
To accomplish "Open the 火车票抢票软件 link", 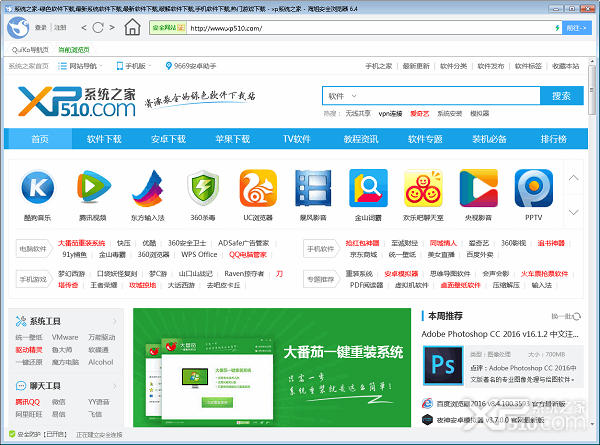I will point(545,274).
